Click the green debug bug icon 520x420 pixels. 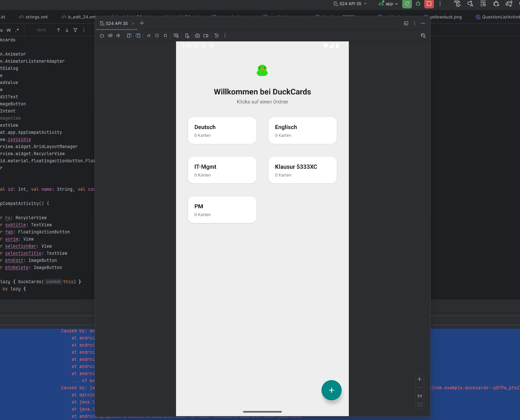coord(418,4)
